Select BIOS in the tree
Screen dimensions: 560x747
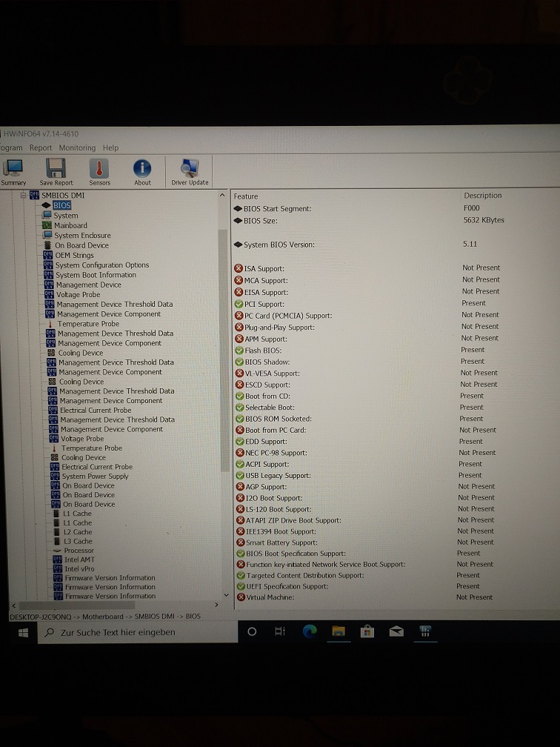point(62,205)
